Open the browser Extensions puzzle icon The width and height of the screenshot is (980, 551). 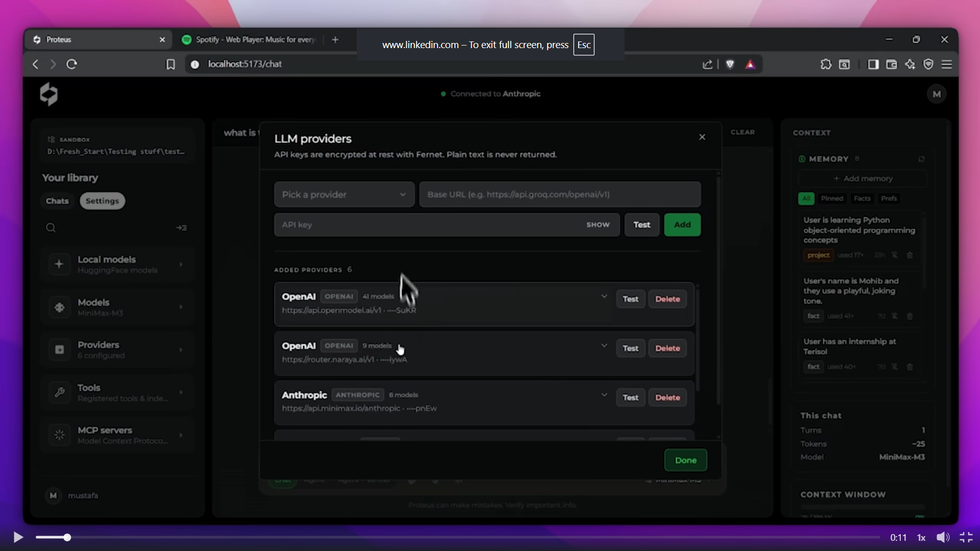(x=826, y=64)
